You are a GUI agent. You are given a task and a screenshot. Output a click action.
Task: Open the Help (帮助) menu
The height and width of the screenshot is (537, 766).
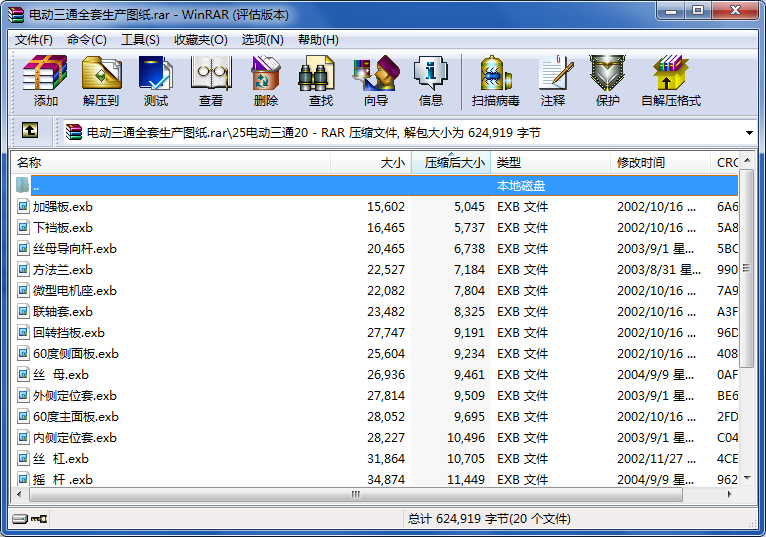(318, 40)
